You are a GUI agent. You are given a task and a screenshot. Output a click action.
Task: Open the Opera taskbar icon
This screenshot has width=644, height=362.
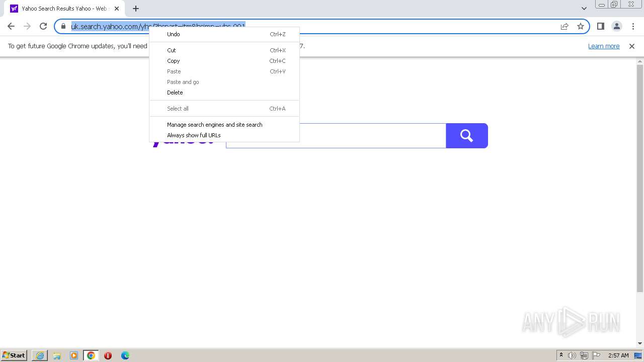point(108,355)
